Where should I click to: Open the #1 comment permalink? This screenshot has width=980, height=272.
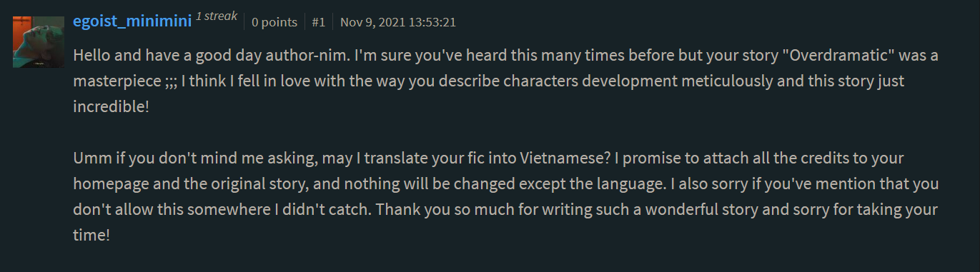coord(319,22)
